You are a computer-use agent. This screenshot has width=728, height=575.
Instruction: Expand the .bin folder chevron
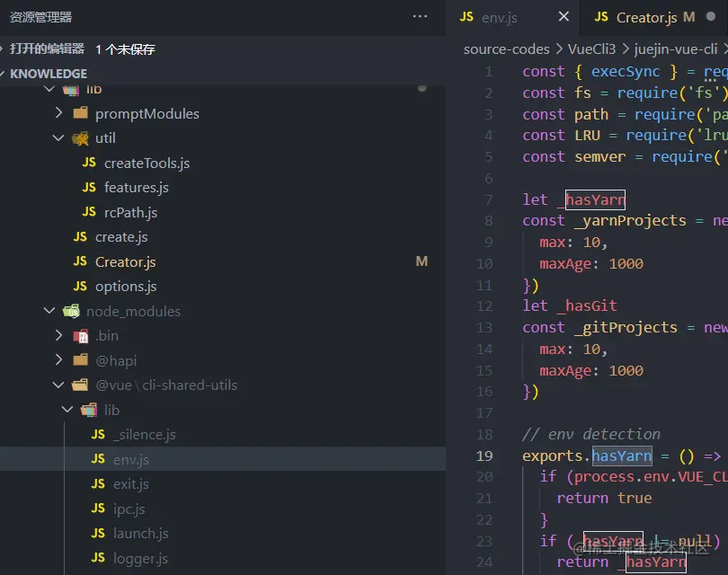[x=58, y=335]
